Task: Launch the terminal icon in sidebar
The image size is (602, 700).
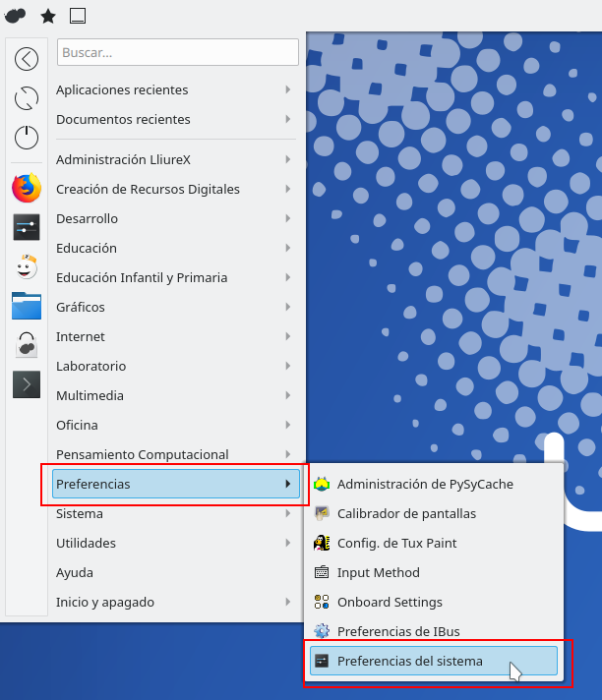Action: pos(27,384)
